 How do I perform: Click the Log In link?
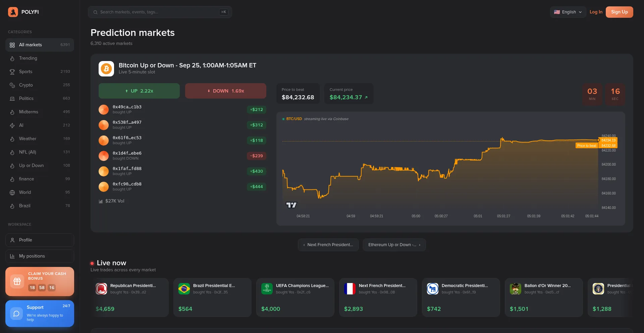(596, 12)
